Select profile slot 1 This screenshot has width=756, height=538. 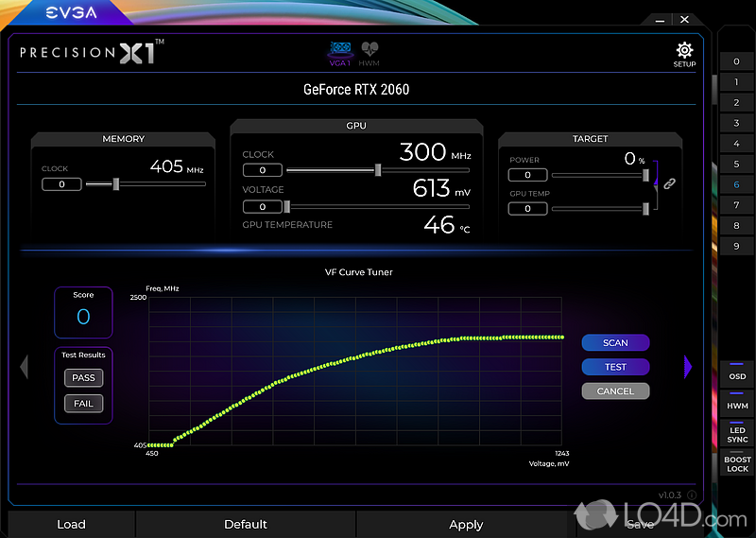(x=736, y=81)
